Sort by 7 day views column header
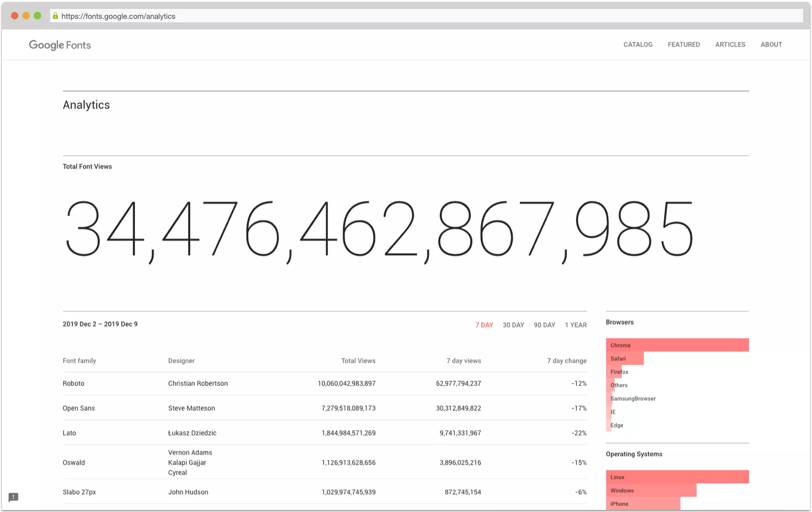The height and width of the screenshot is (512, 812). click(464, 361)
